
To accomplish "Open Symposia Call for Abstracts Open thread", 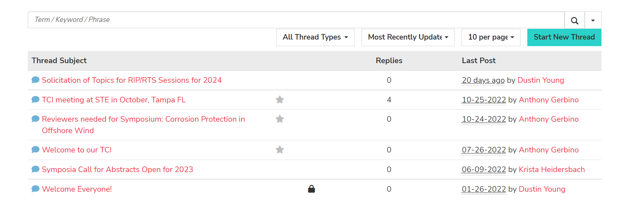I will click(x=117, y=169).
